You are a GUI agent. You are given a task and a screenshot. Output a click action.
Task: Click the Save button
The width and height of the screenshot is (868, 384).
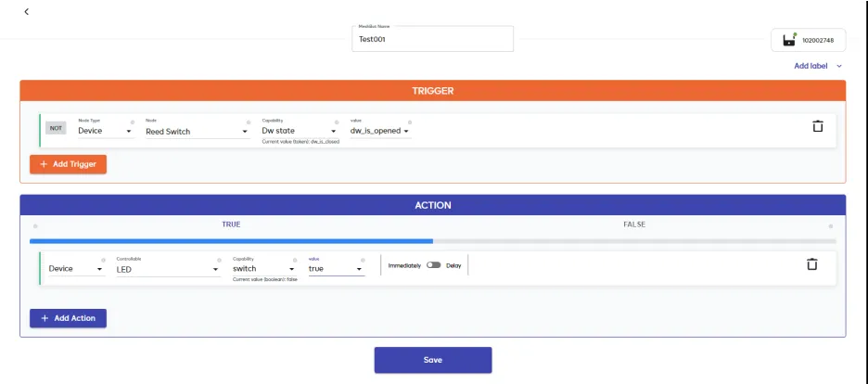click(x=432, y=360)
